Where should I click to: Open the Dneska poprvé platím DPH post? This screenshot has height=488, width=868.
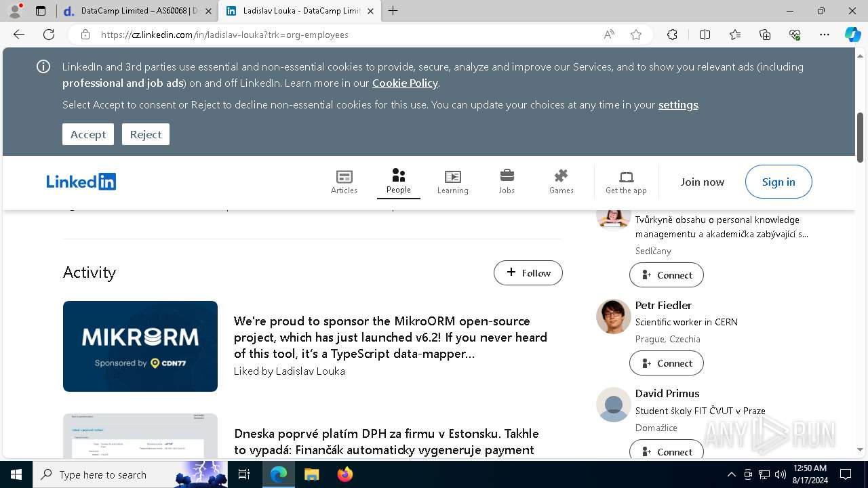[x=387, y=442]
